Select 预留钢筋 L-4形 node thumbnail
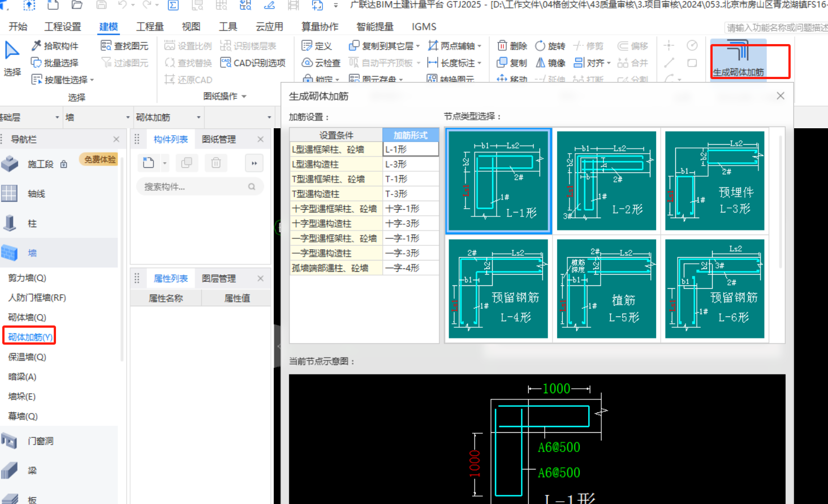Screen dimensions: 828x504 (498, 289)
